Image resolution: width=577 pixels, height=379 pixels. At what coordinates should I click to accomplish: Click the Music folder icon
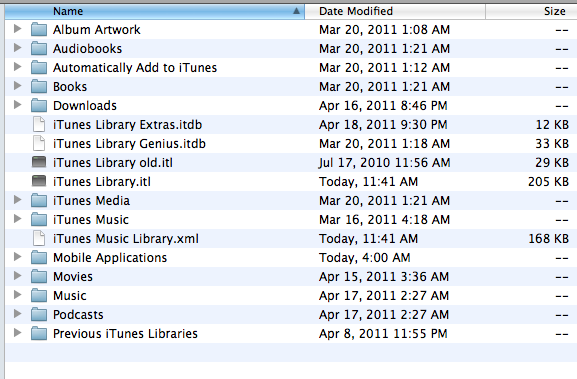pos(39,295)
